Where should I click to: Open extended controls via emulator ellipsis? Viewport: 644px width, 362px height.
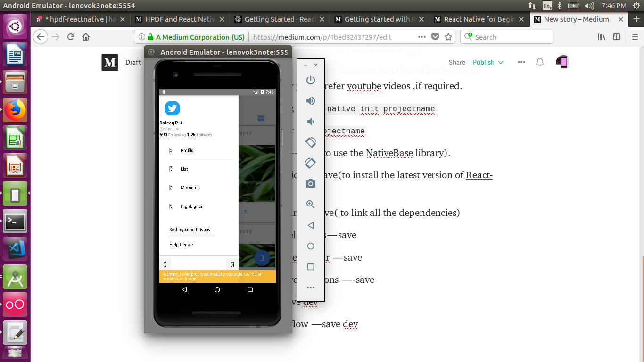pyautogui.click(x=311, y=287)
